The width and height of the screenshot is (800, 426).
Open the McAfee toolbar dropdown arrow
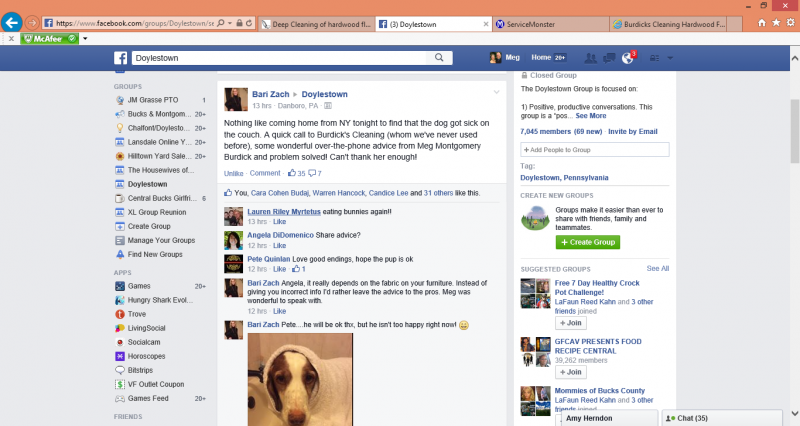click(86, 38)
